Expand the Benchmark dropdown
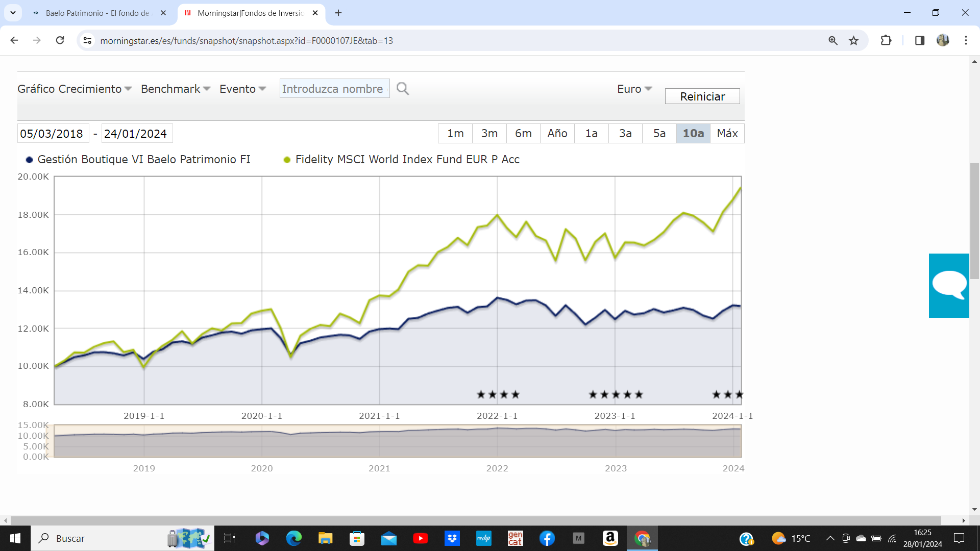 pos(176,89)
